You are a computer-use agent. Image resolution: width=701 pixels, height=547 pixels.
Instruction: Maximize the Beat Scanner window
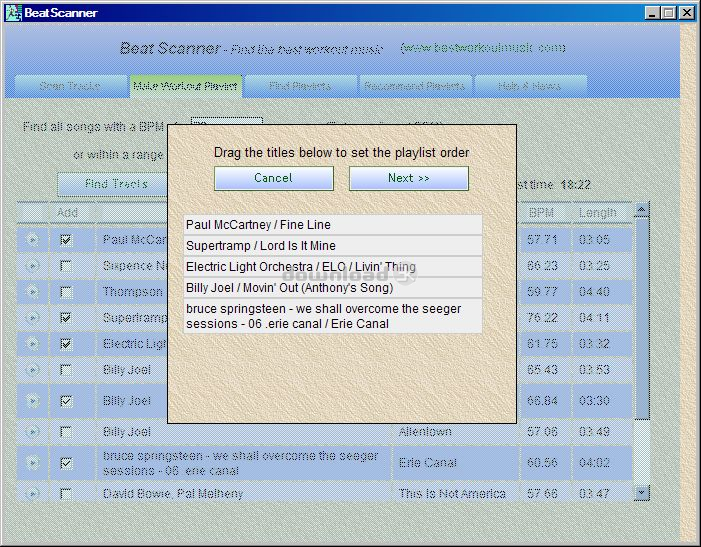click(x=669, y=13)
